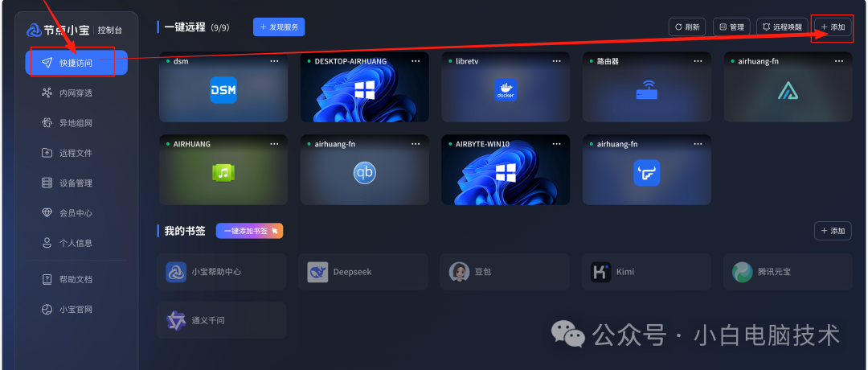Click the 节点小宝 logo icon
This screenshot has height=370, width=868.
click(34, 30)
